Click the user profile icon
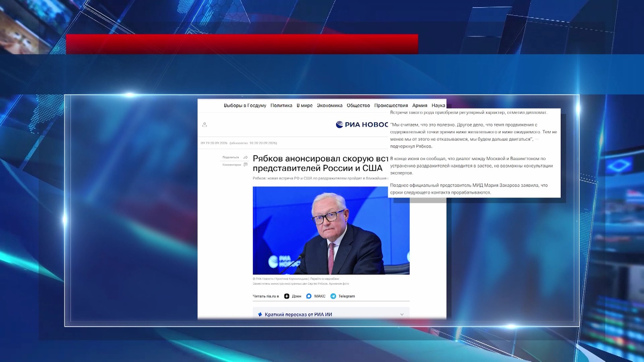Image resolution: width=644 pixels, height=362 pixels. click(204, 125)
